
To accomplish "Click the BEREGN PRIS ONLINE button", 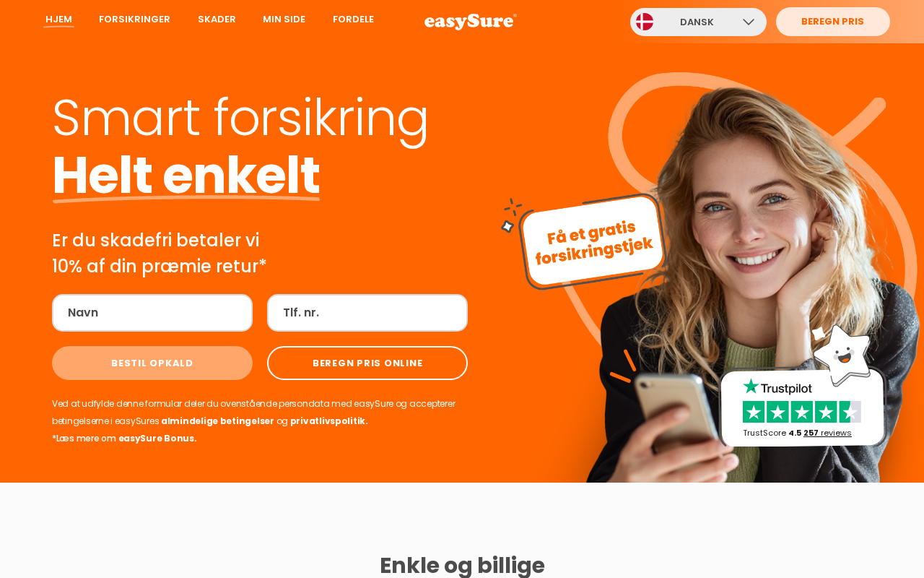I will (367, 363).
